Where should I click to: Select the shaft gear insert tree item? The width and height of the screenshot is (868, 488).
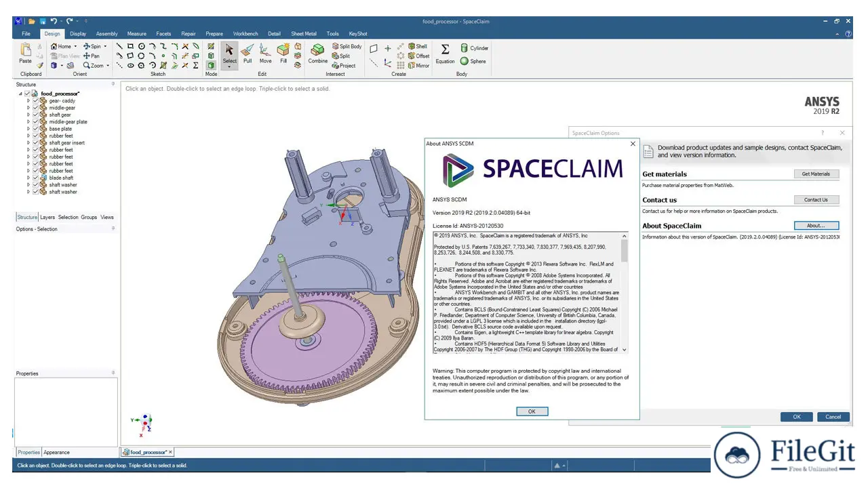66,143
